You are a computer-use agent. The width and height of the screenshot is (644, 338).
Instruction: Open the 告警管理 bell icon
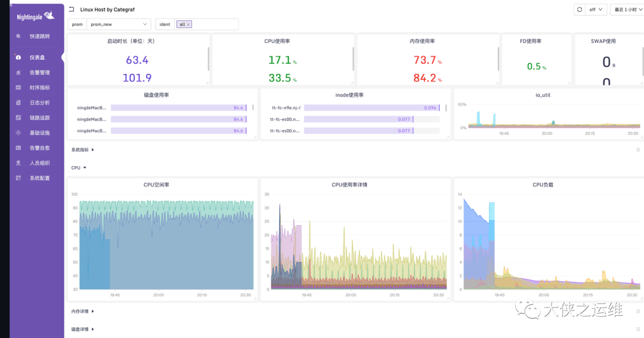tap(18, 72)
